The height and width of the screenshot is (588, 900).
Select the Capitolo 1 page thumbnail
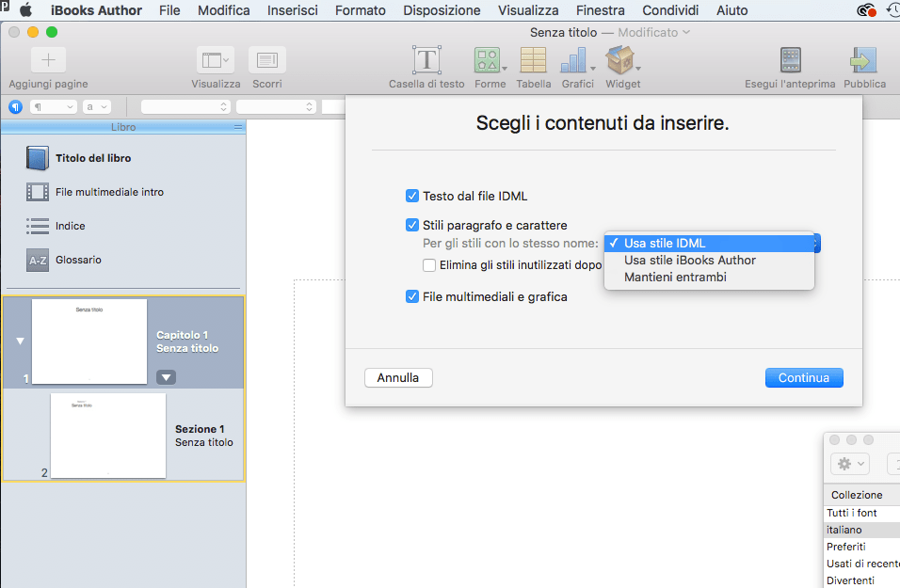(x=89, y=342)
